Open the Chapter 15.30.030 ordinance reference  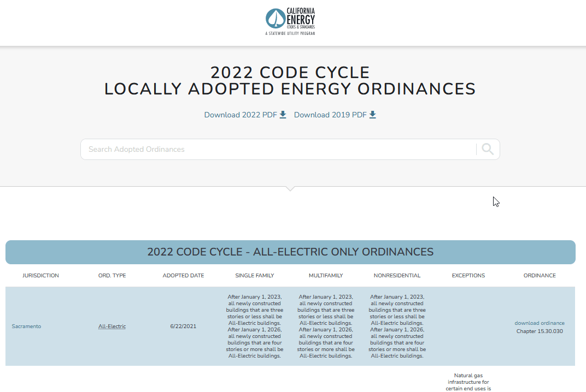point(540,331)
